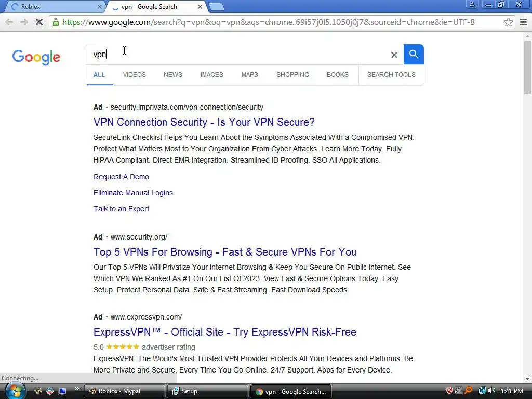Switch to MAPS results tab
The width and height of the screenshot is (532, 399).
tap(250, 75)
